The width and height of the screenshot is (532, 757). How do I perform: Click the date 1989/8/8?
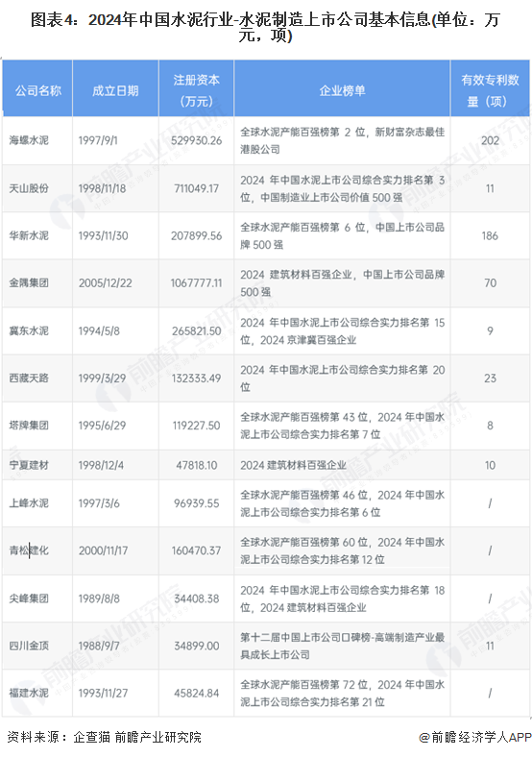coord(99,598)
